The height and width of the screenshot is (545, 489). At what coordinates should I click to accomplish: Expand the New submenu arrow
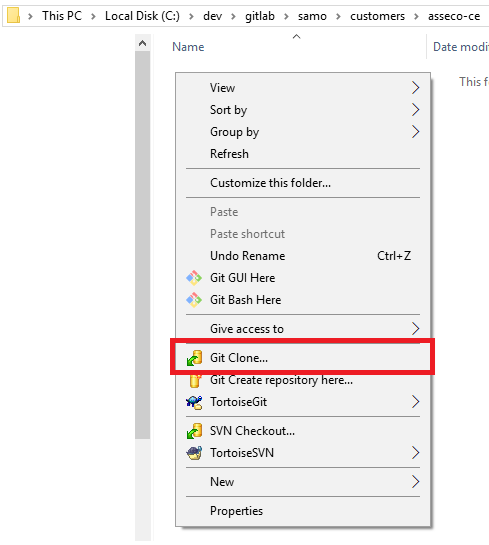416,482
